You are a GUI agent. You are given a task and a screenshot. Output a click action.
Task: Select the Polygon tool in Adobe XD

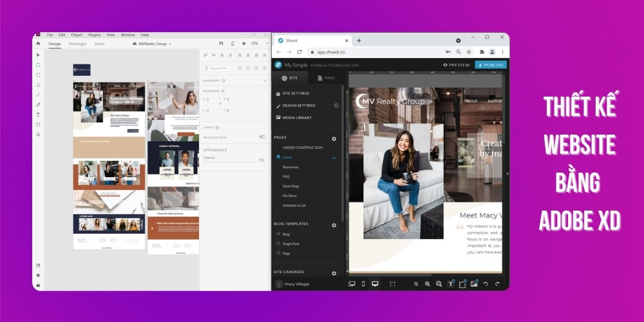38,84
